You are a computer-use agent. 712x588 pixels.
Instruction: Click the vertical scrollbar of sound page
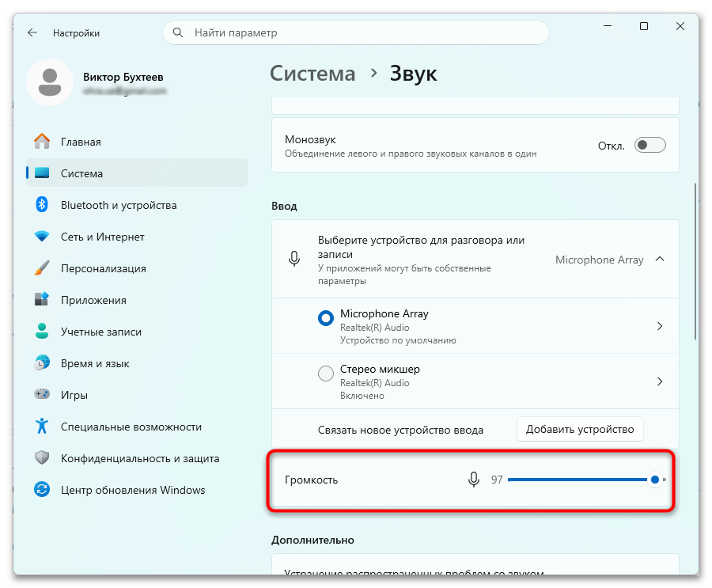click(695, 261)
